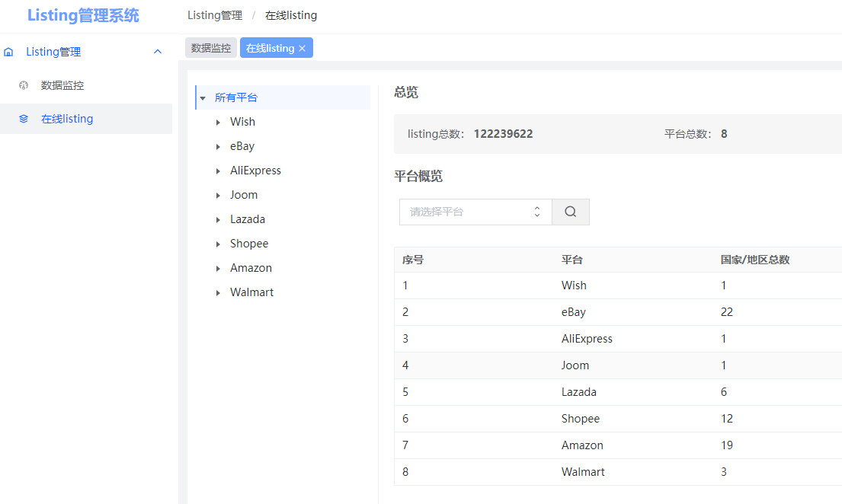
Task: Click Listing管理 in the breadcrumb
Action: [x=215, y=15]
